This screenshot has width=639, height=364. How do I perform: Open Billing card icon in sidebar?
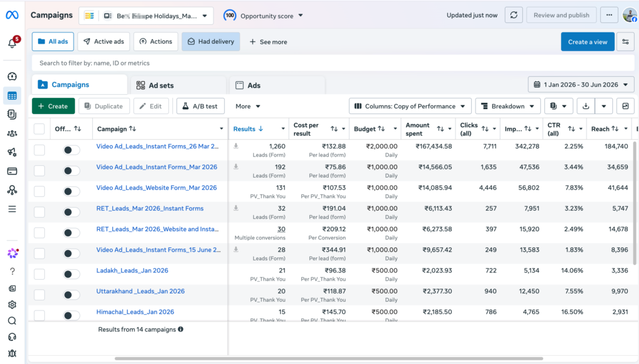[12, 171]
